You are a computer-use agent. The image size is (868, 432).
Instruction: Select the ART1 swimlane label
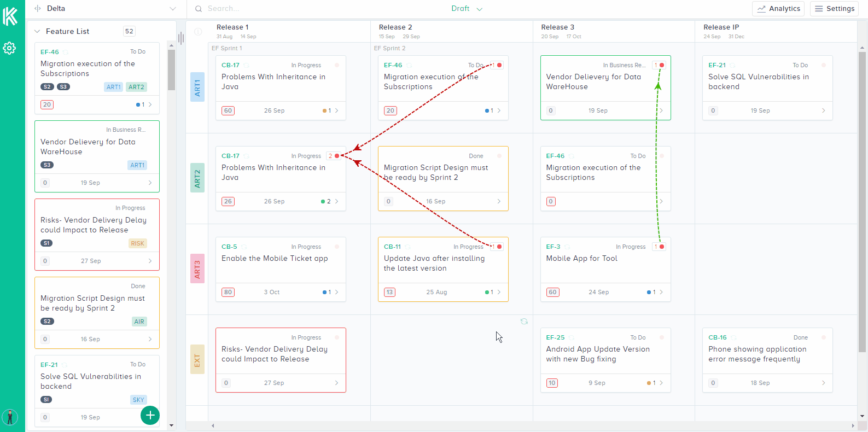[x=197, y=87]
